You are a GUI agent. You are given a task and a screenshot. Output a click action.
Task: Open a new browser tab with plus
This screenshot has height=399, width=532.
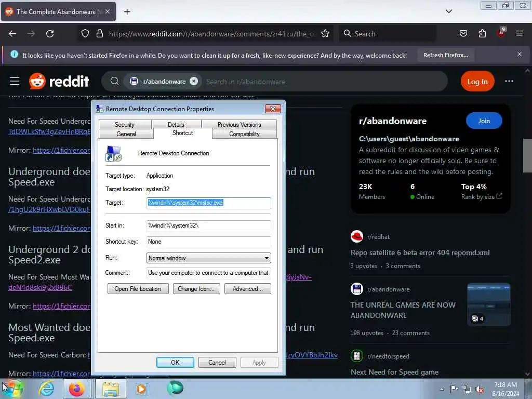tap(127, 12)
